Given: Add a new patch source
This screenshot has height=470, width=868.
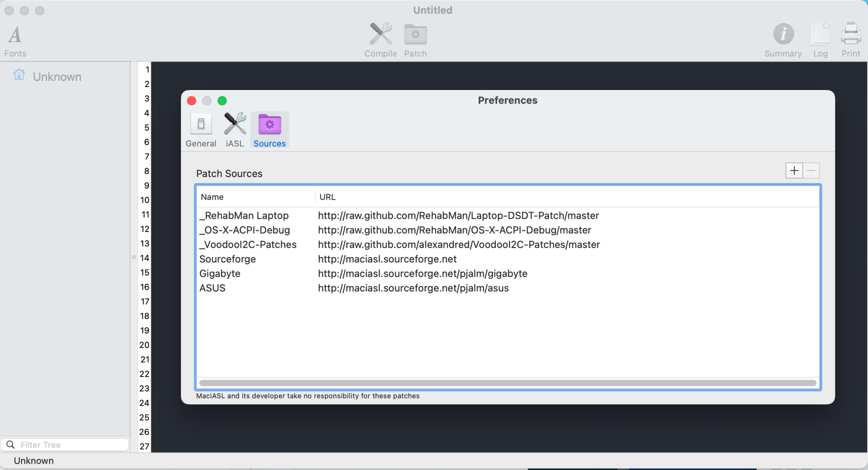Looking at the screenshot, I should [794, 171].
